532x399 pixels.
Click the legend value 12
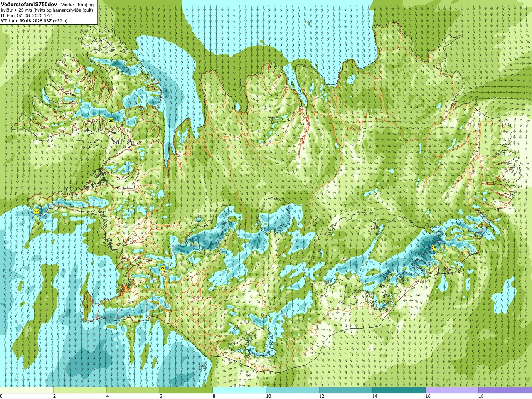pyautogui.click(x=321, y=396)
